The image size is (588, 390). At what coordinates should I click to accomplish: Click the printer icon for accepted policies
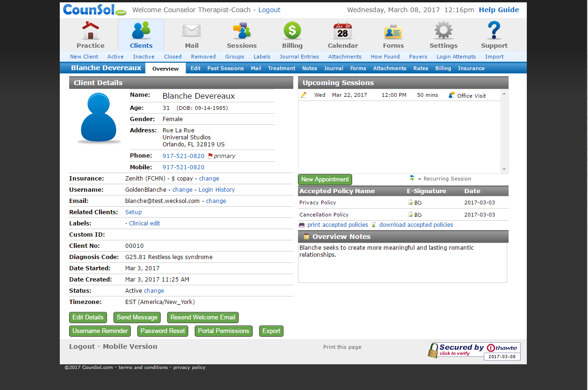tap(302, 225)
